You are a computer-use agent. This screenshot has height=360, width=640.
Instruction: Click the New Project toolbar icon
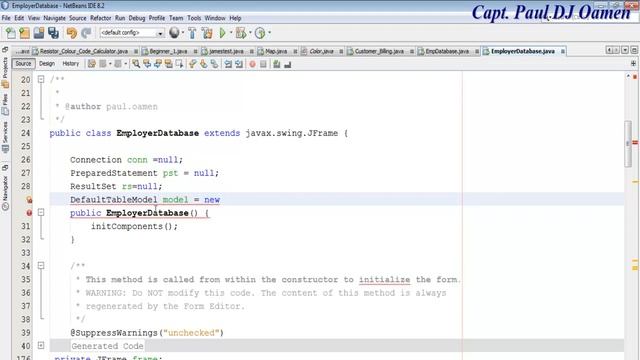(24, 33)
